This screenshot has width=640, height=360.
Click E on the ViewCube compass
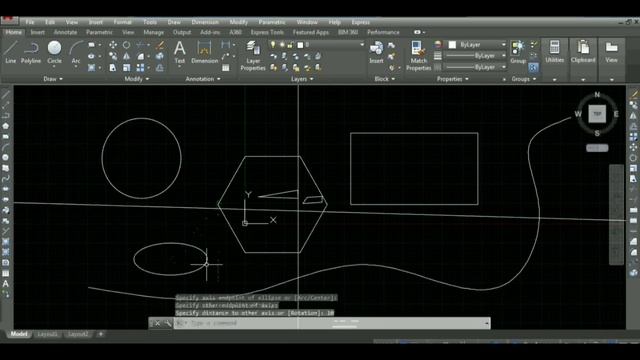point(616,114)
